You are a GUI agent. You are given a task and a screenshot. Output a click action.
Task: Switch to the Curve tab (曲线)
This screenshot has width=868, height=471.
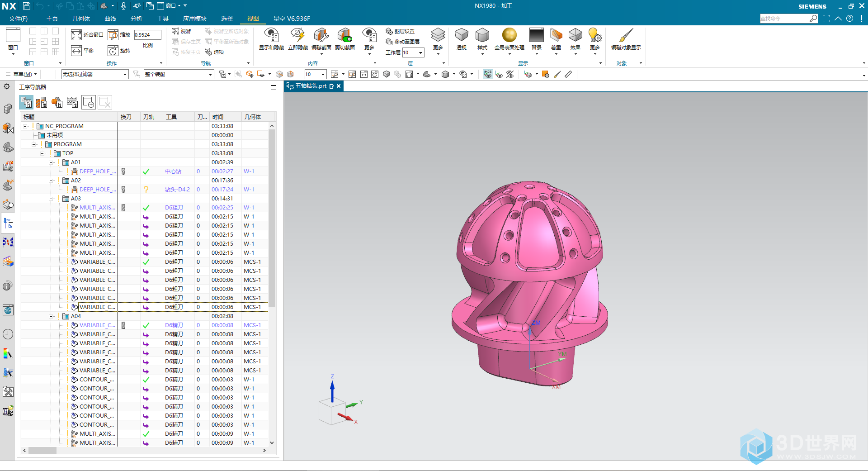(x=110, y=19)
